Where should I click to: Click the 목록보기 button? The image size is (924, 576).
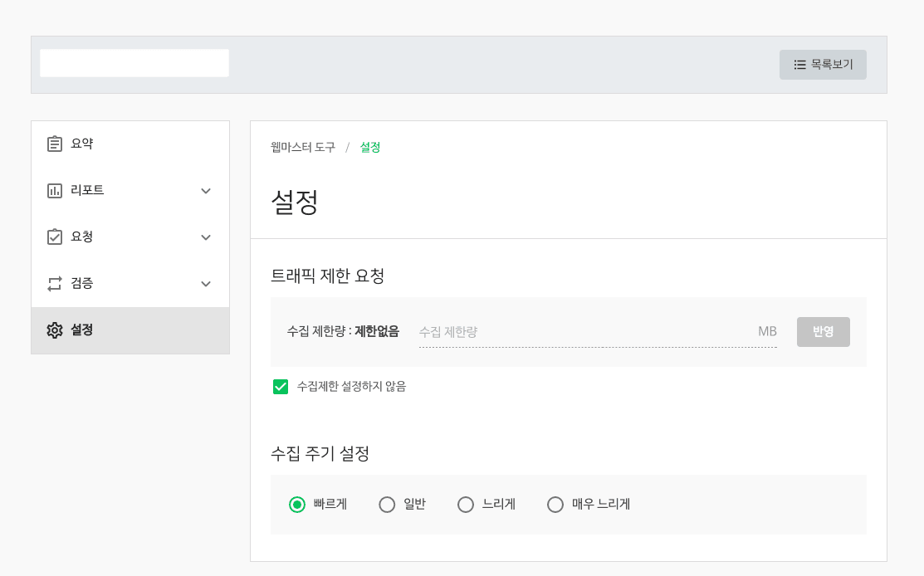click(x=823, y=64)
